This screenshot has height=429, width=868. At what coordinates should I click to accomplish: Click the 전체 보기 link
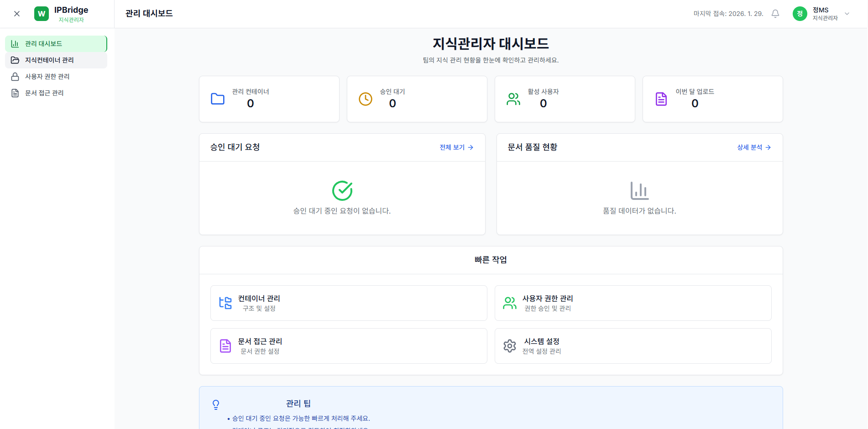(456, 147)
